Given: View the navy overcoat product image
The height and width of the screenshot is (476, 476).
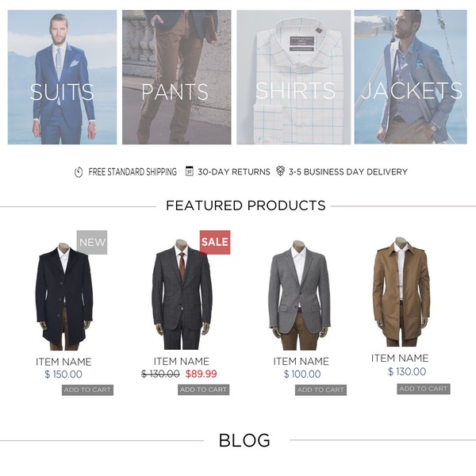Looking at the screenshot, I should pyautogui.click(x=64, y=296).
